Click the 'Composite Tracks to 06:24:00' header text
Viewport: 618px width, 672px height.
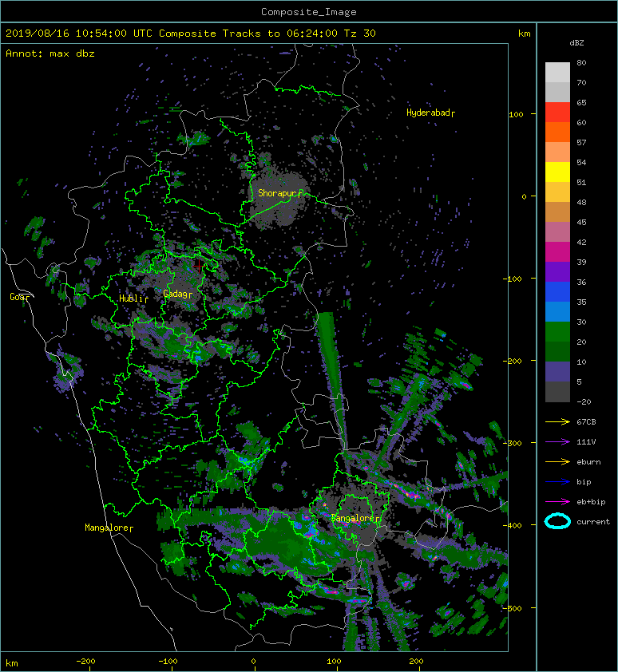pos(248,34)
